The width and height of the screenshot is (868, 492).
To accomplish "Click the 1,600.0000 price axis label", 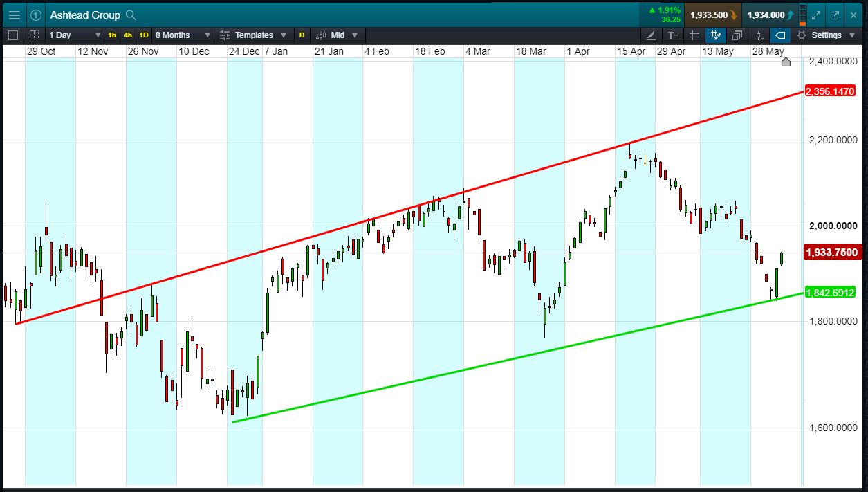I will [833, 428].
